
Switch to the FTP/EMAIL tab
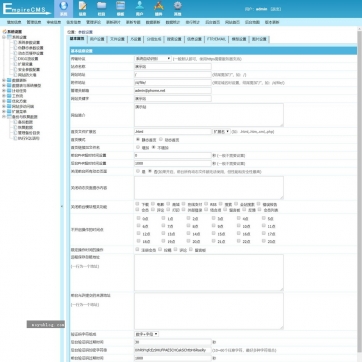216,39
